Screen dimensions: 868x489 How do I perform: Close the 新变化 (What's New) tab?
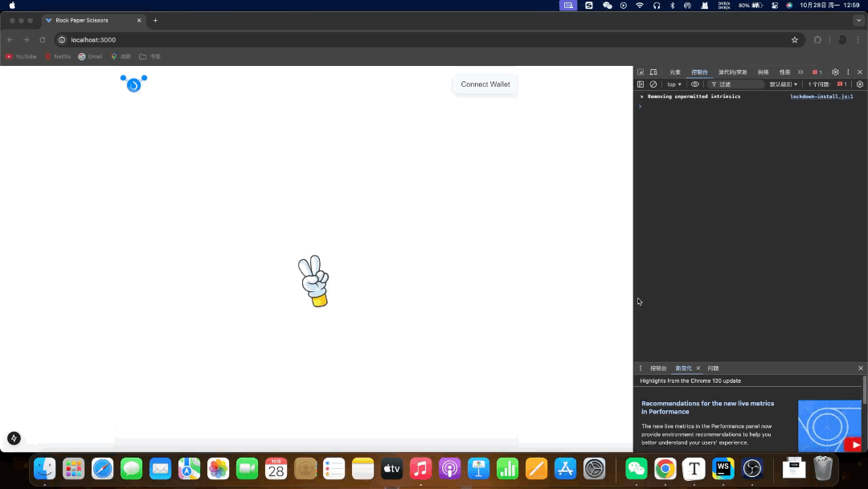[x=698, y=368]
